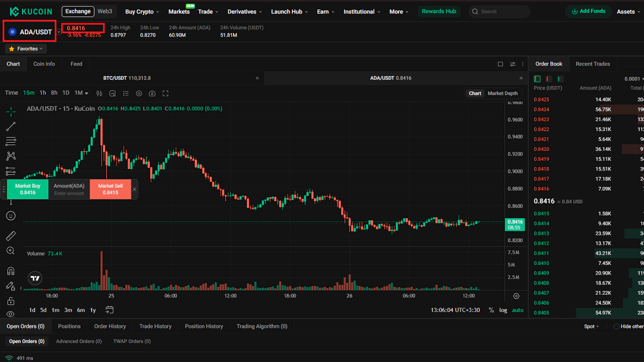
Task: Click the chart layout window icon
Action: pos(500,64)
